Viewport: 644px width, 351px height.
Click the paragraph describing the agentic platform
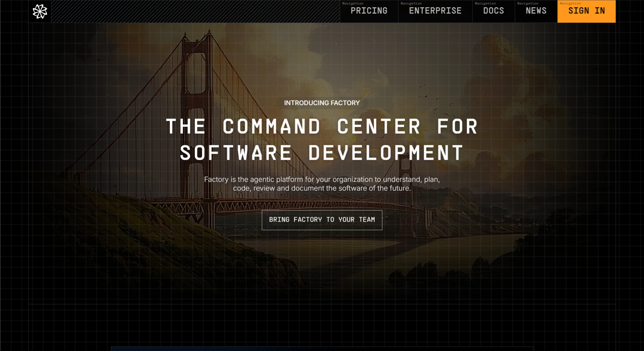tap(322, 184)
